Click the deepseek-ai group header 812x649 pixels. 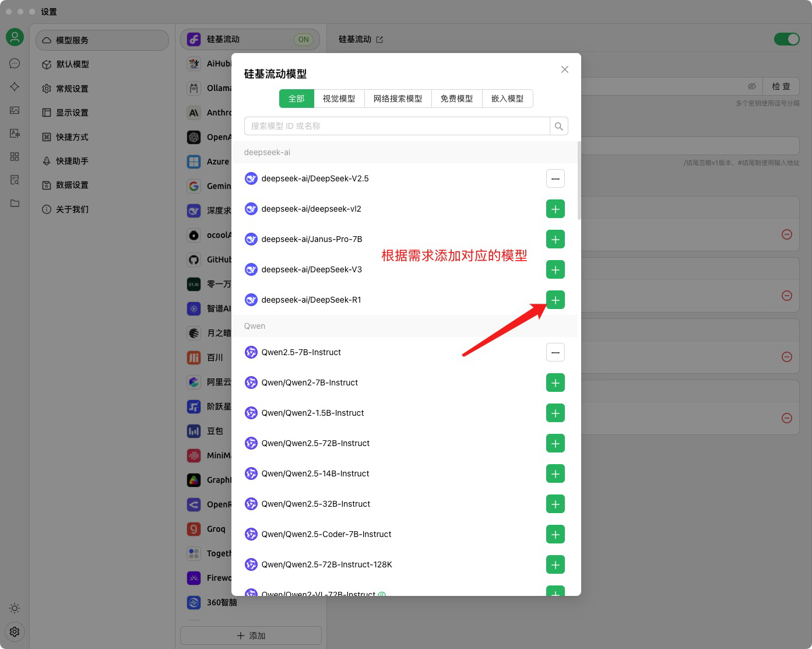tap(404, 152)
